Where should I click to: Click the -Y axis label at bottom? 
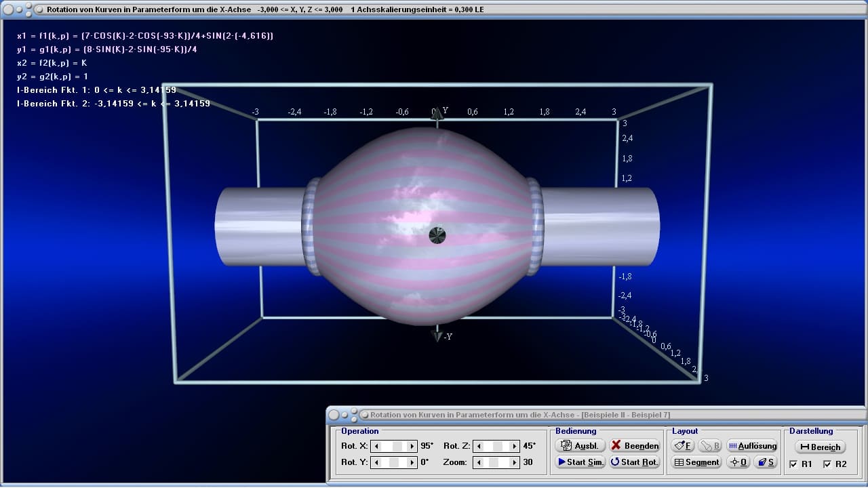click(448, 336)
